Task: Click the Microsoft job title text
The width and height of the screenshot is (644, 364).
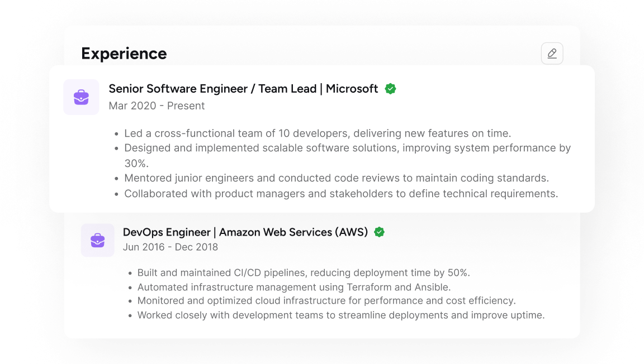Action: (244, 88)
